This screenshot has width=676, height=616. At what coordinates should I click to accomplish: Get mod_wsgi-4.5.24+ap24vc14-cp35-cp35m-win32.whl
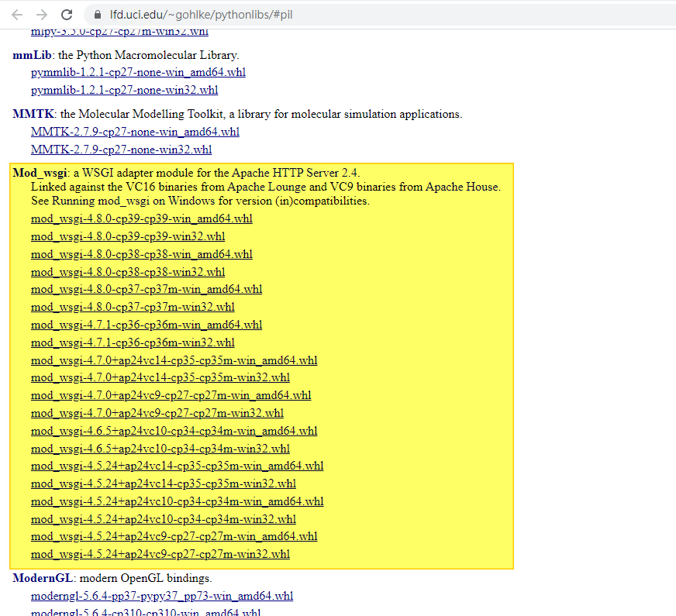pyautogui.click(x=164, y=484)
